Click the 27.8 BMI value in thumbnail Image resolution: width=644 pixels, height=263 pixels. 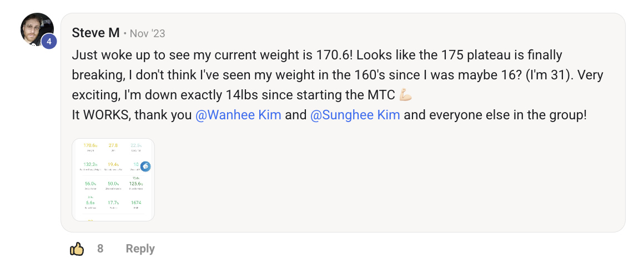point(113,145)
